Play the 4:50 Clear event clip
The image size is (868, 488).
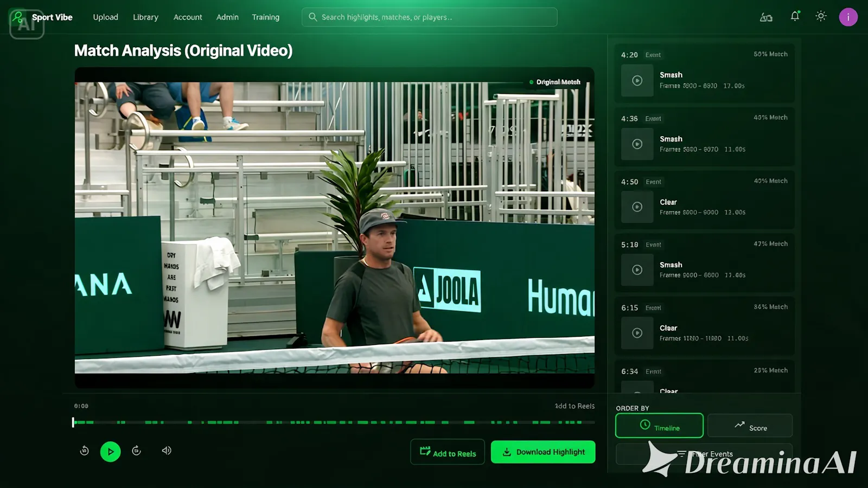pyautogui.click(x=637, y=207)
